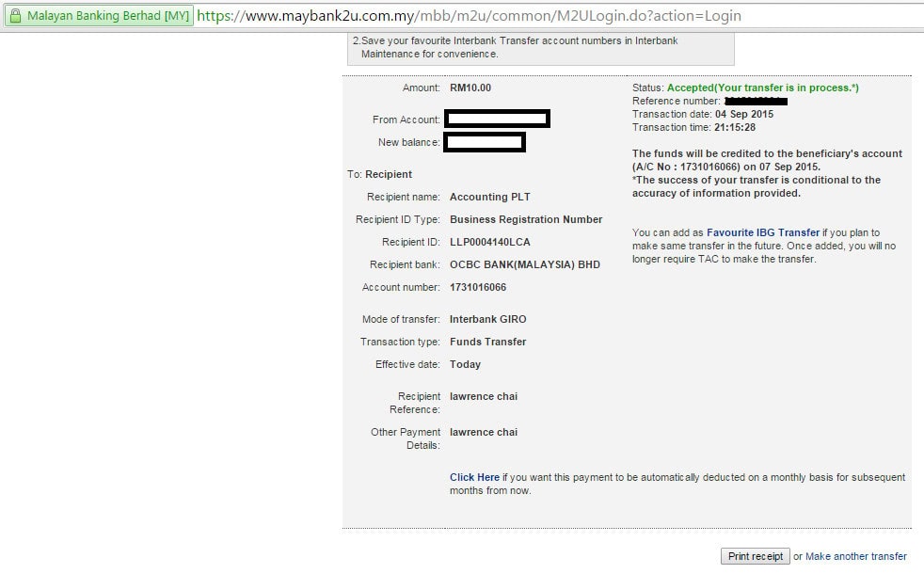Click the Accepted transfer status text
Viewport: 924px width, 574px height.
point(762,88)
